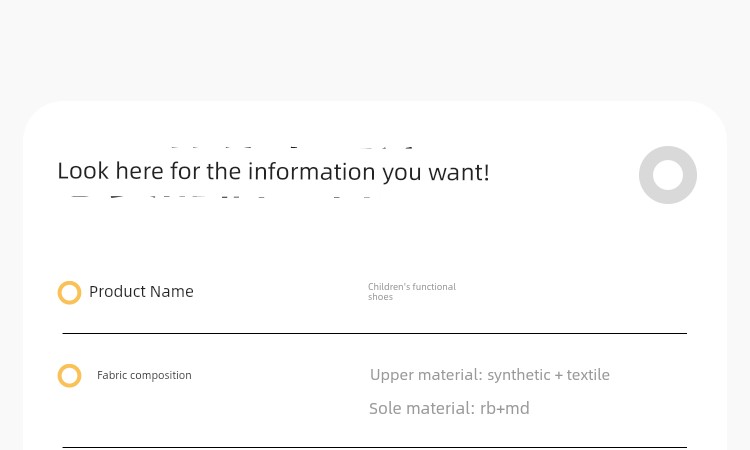
Task: Select the heading 'Look here for the information you want!'
Action: 273,171
